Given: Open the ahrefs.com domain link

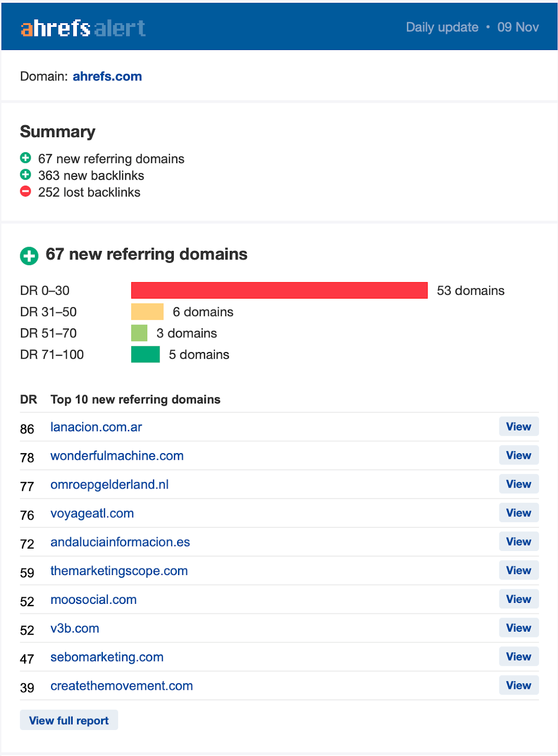Looking at the screenshot, I should (107, 76).
